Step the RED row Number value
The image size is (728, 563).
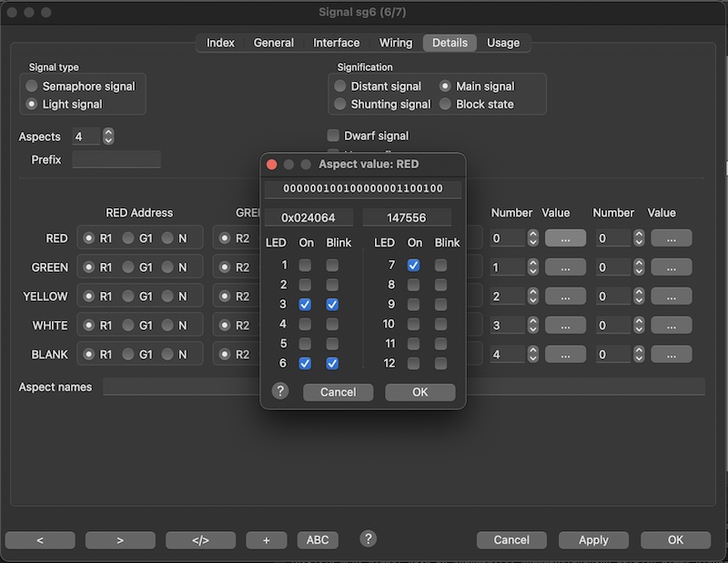pos(533,238)
